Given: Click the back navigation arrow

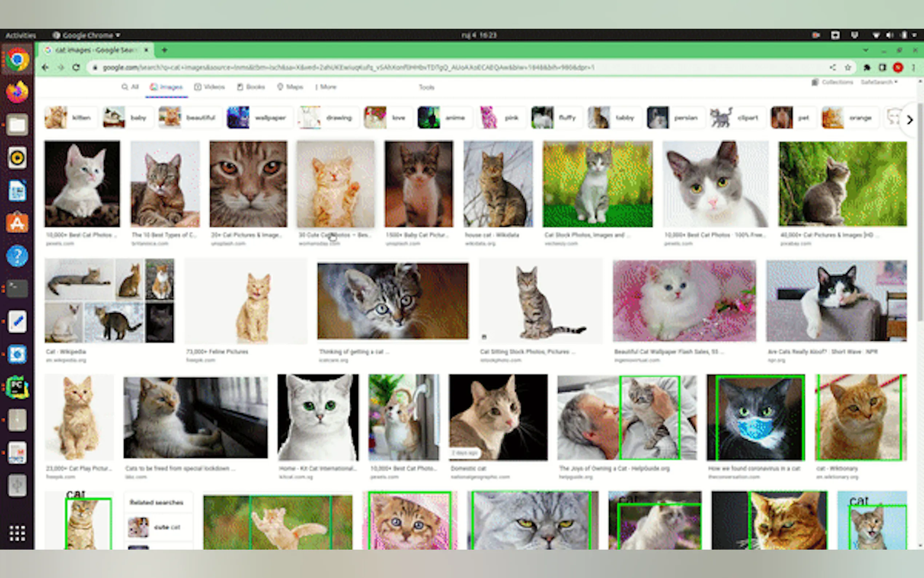Looking at the screenshot, I should coord(45,68).
